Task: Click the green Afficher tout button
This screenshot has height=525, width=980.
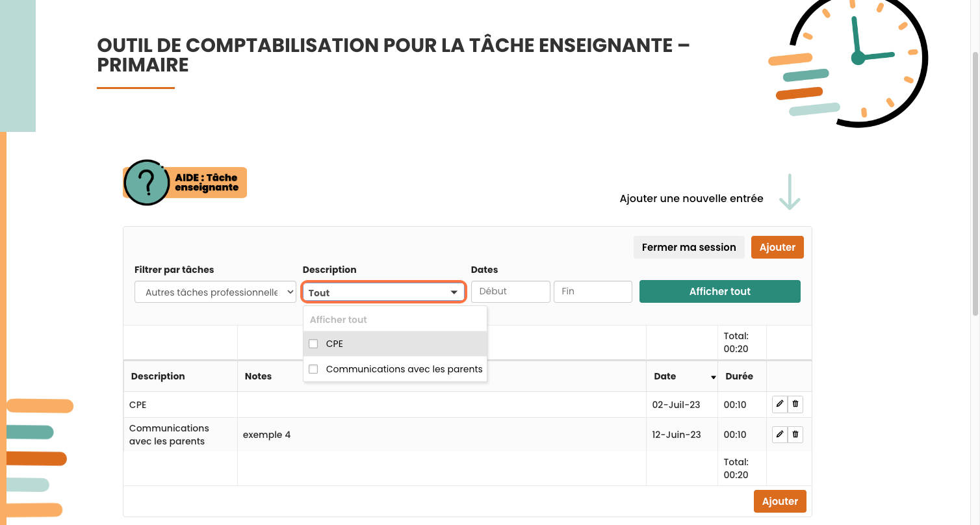Action: pos(719,292)
